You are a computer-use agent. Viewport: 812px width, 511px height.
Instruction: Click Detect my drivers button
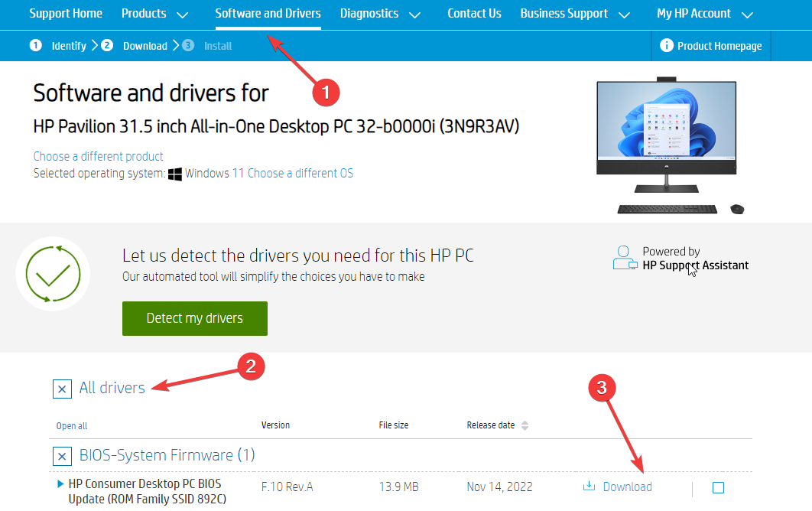tap(195, 318)
